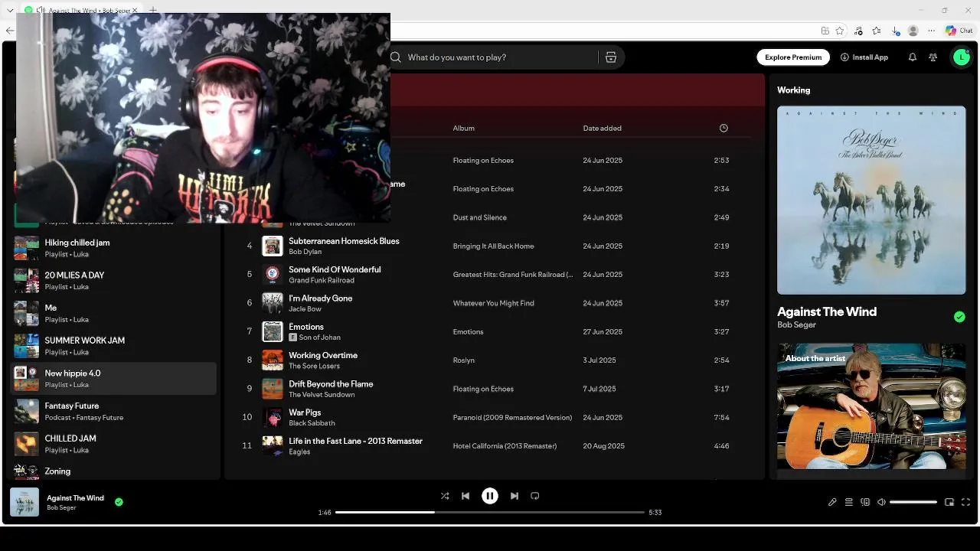Viewport: 980px width, 551px height.
Task: Open Grand Funk Railroad artist link
Action: [322, 280]
